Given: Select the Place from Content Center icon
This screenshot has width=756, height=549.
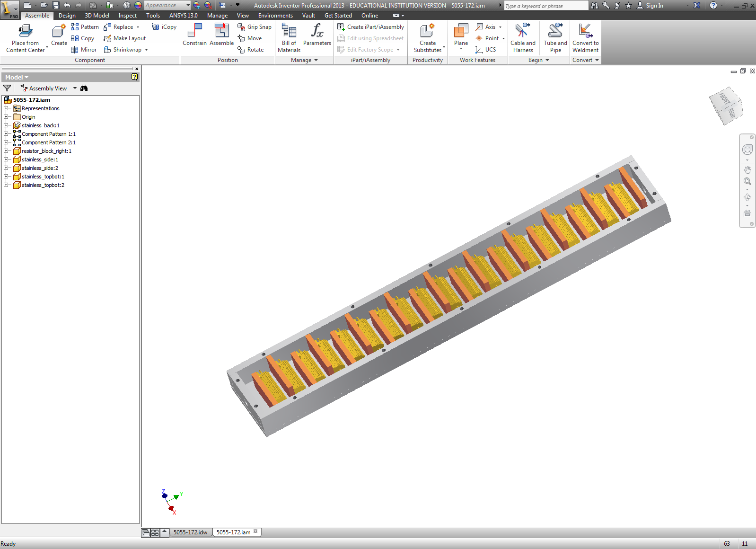Looking at the screenshot, I should 26,31.
